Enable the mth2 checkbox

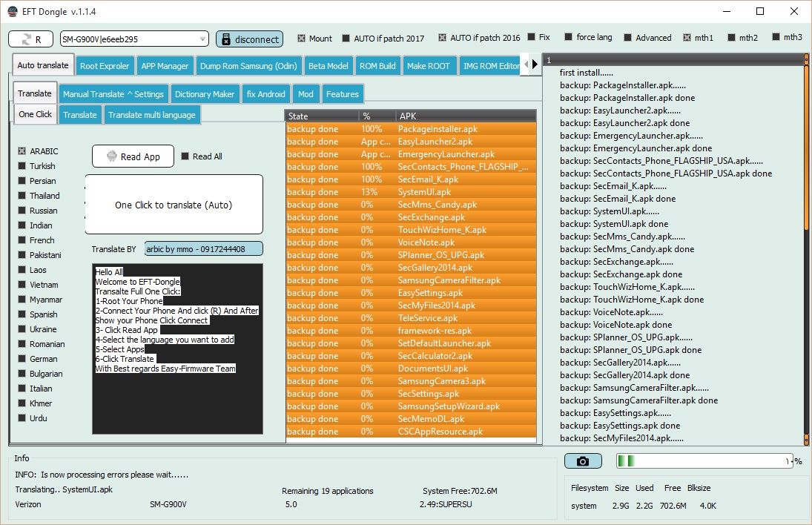pyautogui.click(x=732, y=37)
